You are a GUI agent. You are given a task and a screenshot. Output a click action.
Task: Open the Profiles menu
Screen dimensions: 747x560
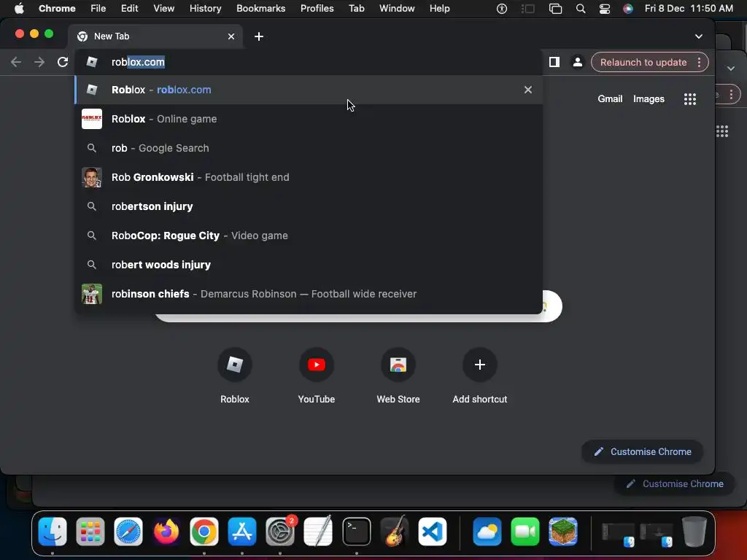click(317, 8)
